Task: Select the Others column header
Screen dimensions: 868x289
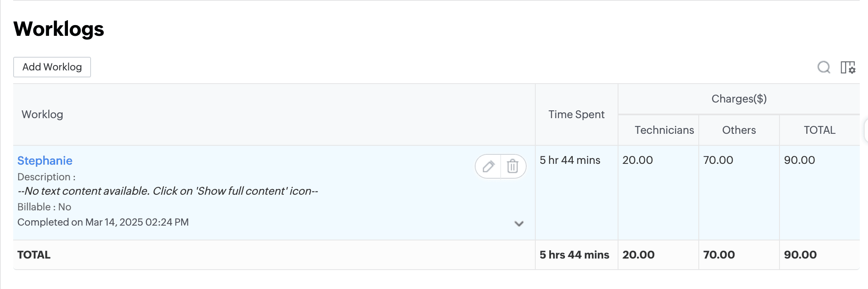Action: coord(739,130)
